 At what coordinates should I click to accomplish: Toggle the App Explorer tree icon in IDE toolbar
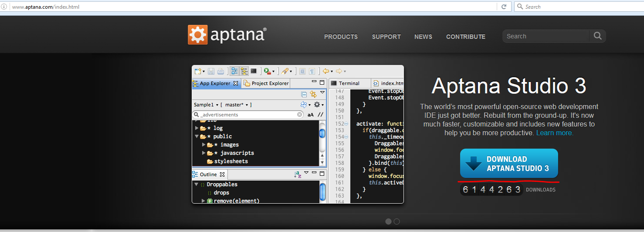pyautogui.click(x=244, y=71)
